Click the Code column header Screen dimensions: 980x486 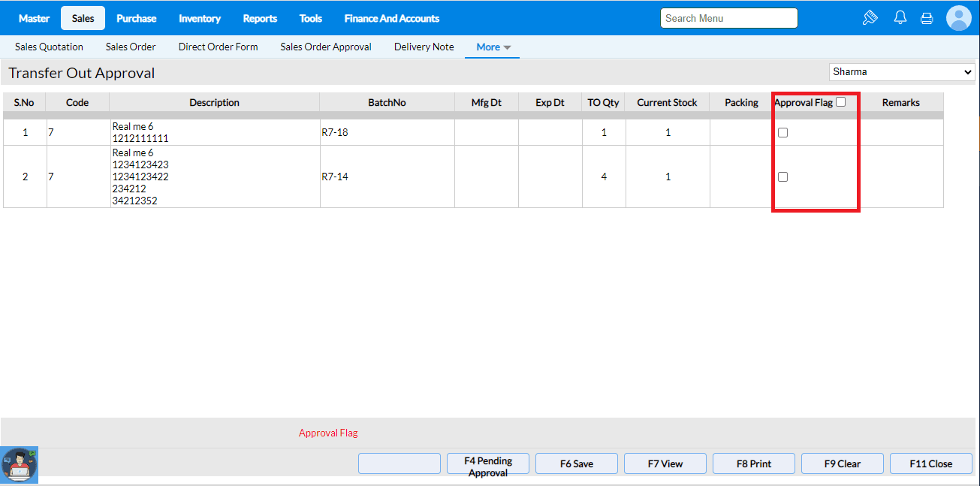pos(78,102)
